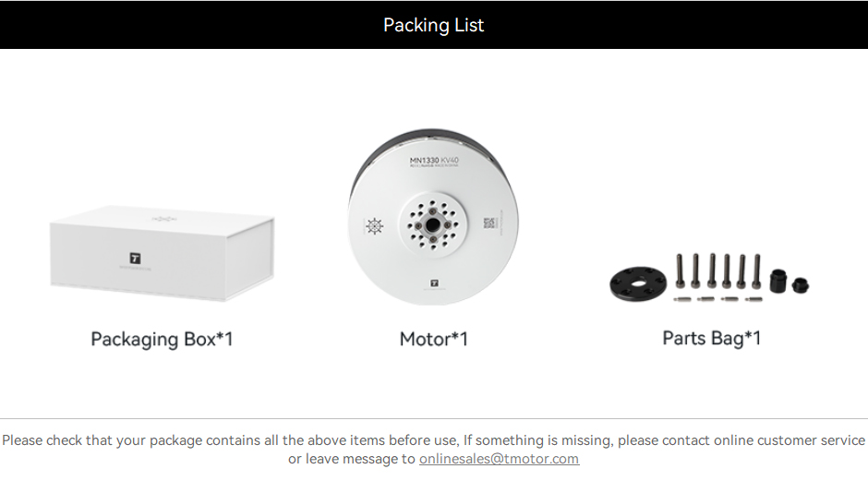The image size is (868, 481).
Task: Click the "Please check that your package" notice
Action: point(433,440)
